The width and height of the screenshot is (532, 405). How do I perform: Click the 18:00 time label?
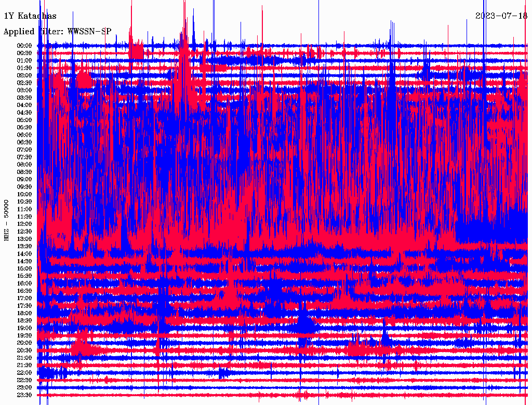pyautogui.click(x=24, y=314)
